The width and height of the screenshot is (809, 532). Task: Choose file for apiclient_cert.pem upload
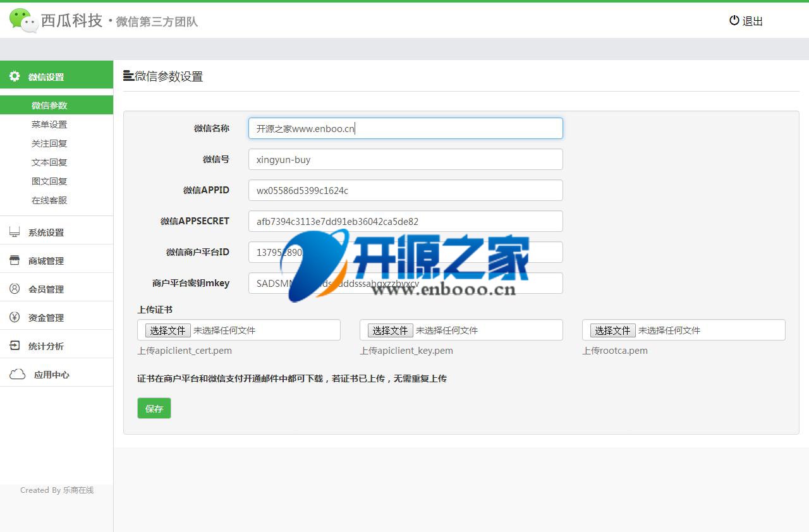click(x=168, y=330)
